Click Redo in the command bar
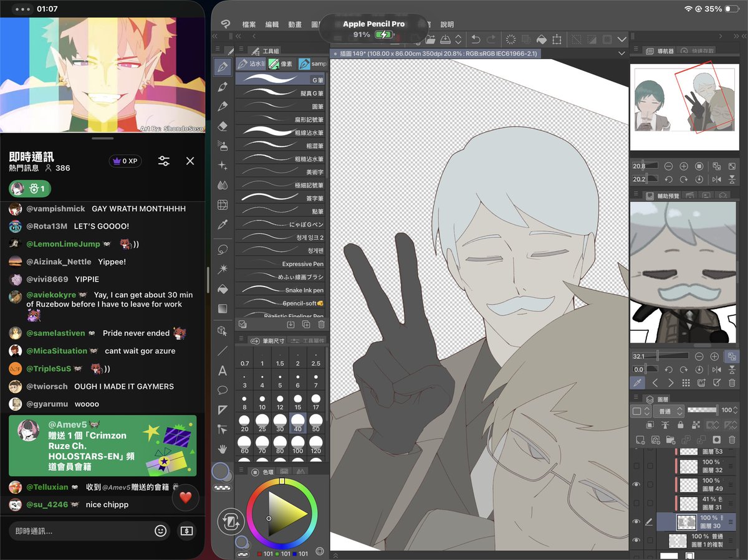The width and height of the screenshot is (748, 560). coord(492,39)
